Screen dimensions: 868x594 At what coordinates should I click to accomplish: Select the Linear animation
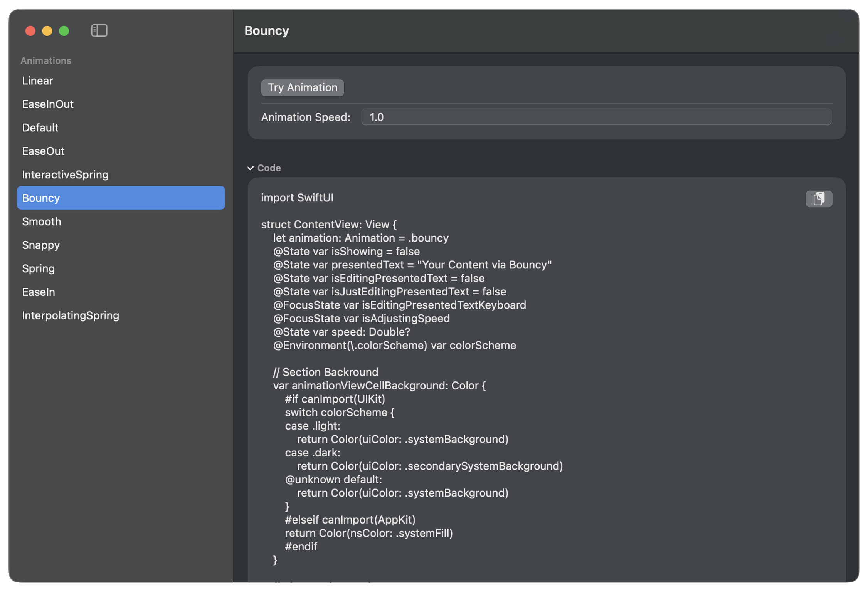pos(37,81)
